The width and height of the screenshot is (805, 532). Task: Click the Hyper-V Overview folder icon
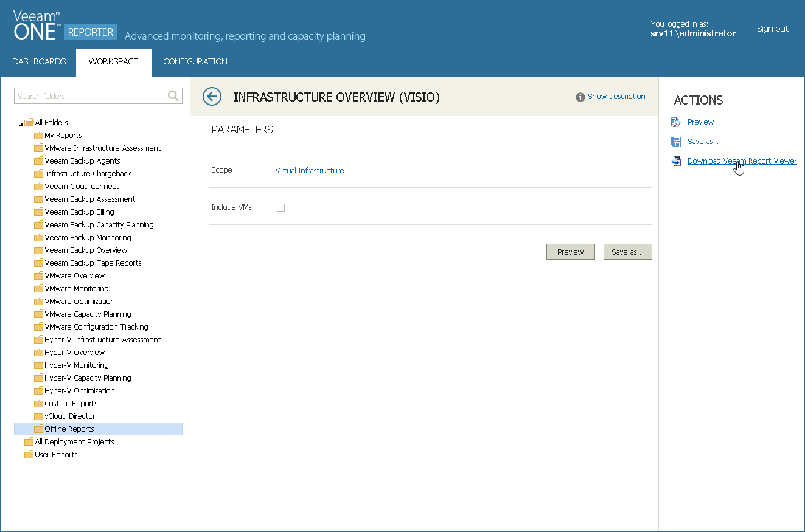pyautogui.click(x=38, y=352)
